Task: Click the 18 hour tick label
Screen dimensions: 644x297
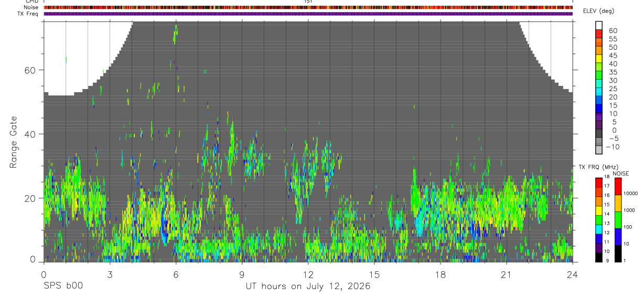Action: [x=440, y=274]
